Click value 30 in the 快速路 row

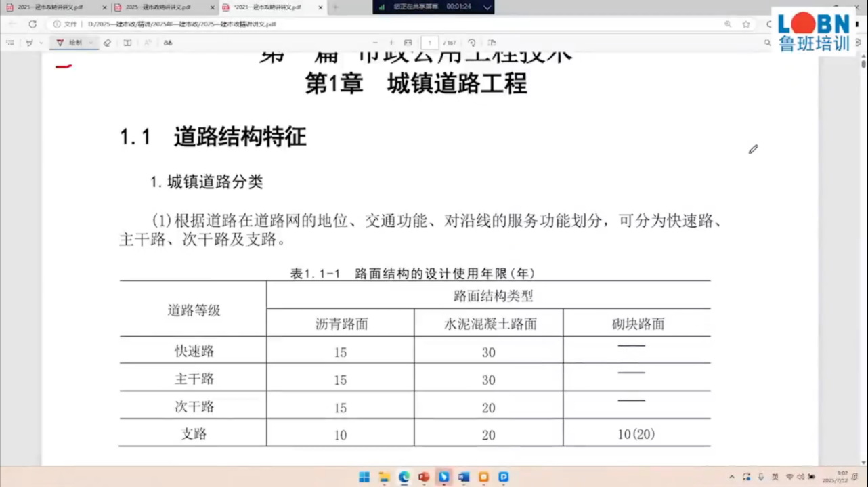point(489,352)
